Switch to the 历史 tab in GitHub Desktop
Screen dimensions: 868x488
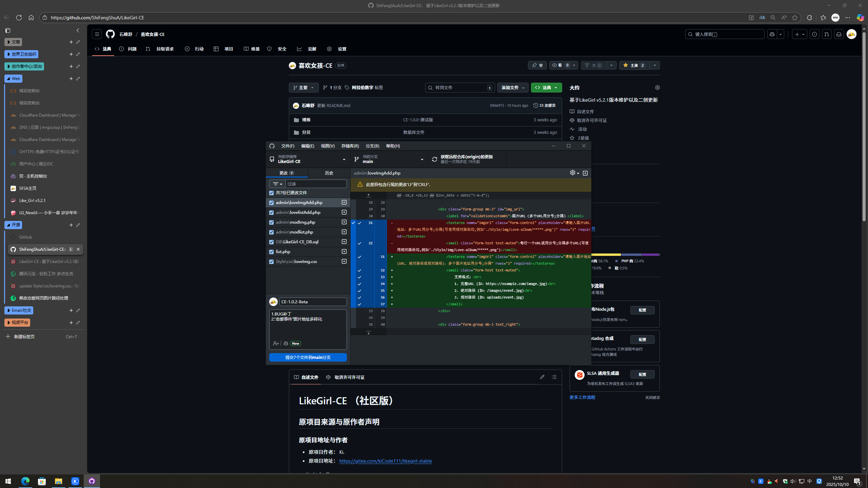click(x=328, y=173)
